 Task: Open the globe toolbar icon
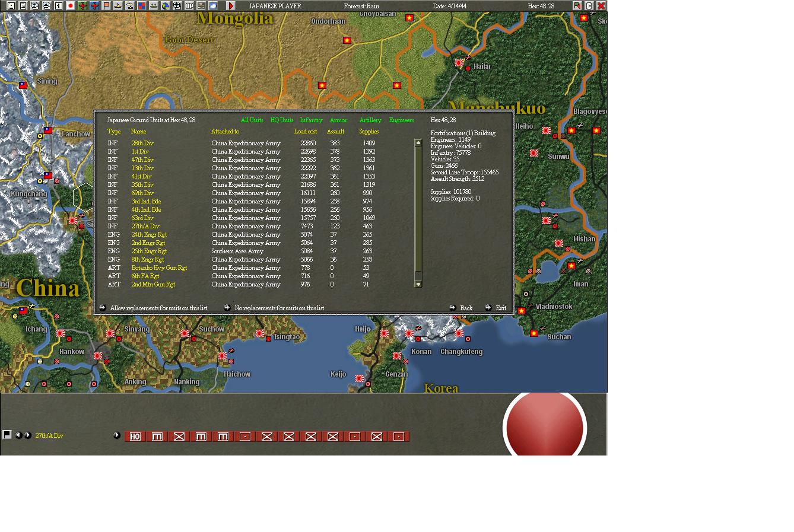[x=166, y=6]
